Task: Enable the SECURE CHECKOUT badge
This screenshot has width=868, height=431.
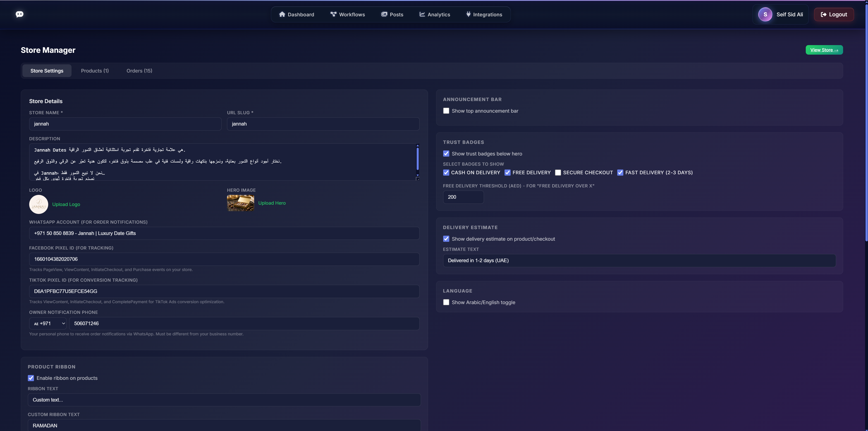Action: click(558, 172)
